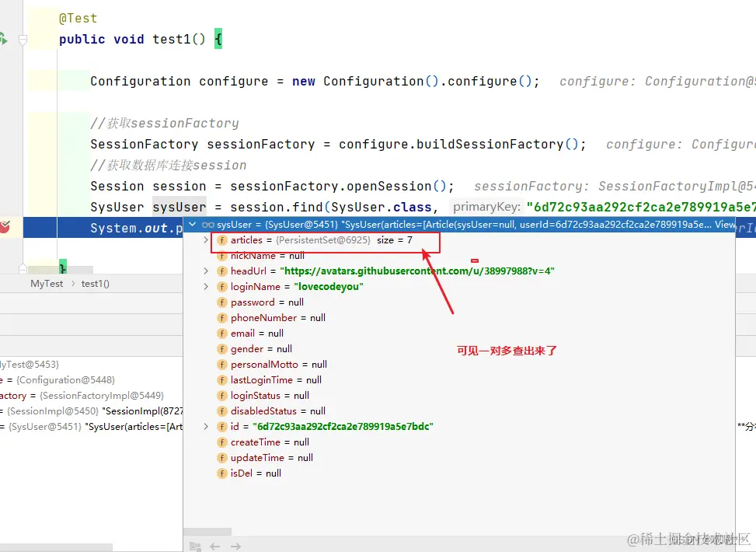Click the field icon beside email
Viewport: 756px width, 552px height.
point(221,334)
